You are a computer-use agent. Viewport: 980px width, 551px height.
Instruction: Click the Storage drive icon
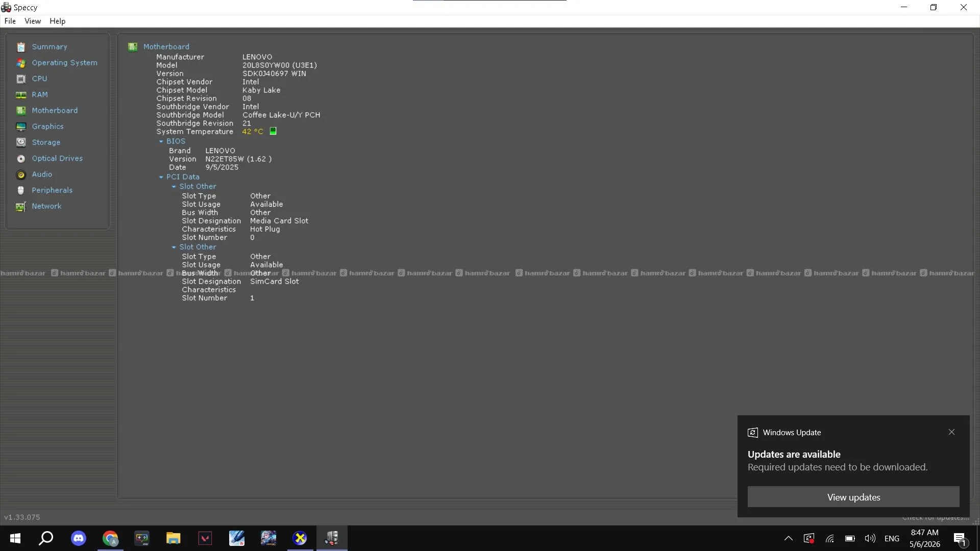(21, 142)
